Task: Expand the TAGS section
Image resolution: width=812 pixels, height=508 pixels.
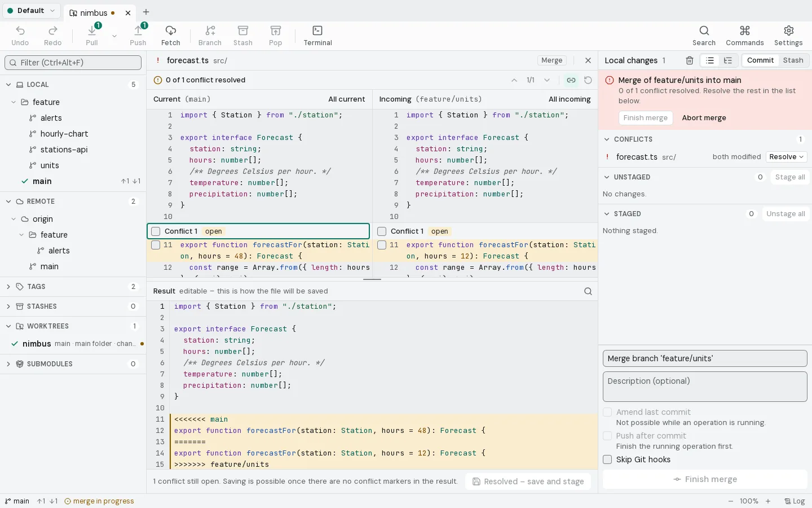Action: [8, 287]
